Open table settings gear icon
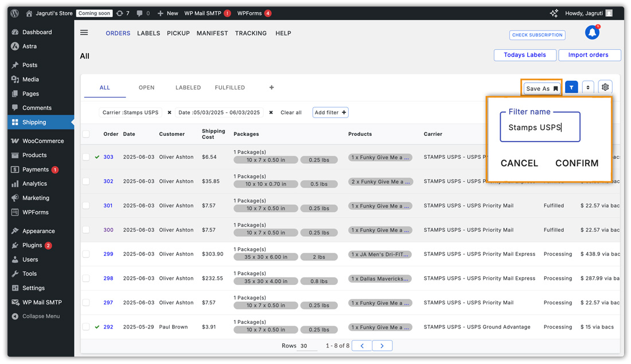Image resolution: width=631 pixels, height=364 pixels. [x=605, y=87]
